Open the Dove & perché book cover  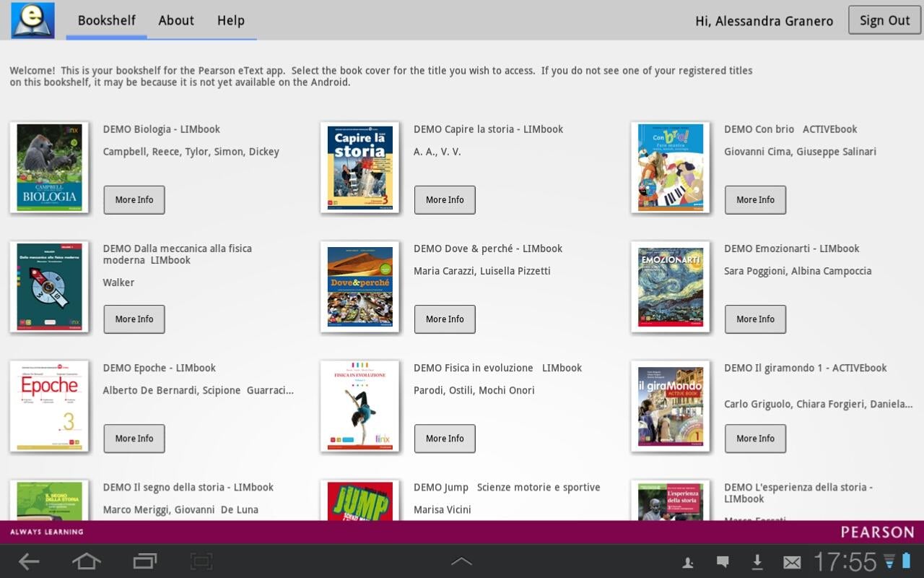359,287
